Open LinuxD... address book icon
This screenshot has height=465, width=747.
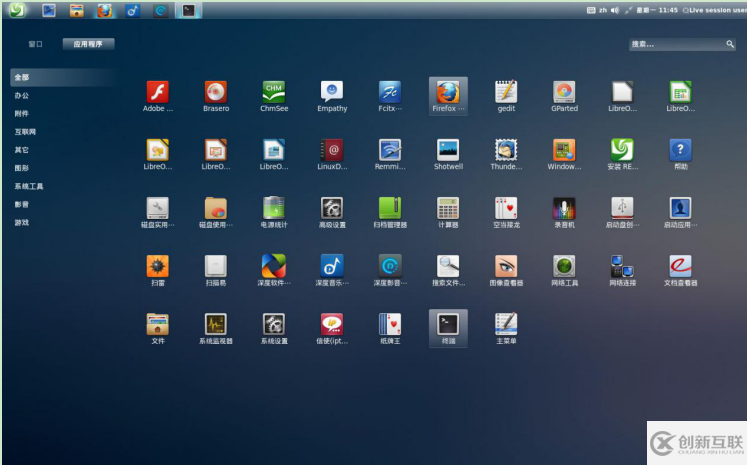tap(332, 150)
